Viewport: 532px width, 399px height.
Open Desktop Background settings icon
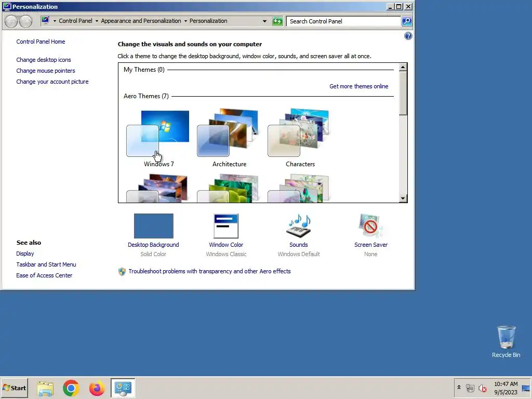coord(153,226)
